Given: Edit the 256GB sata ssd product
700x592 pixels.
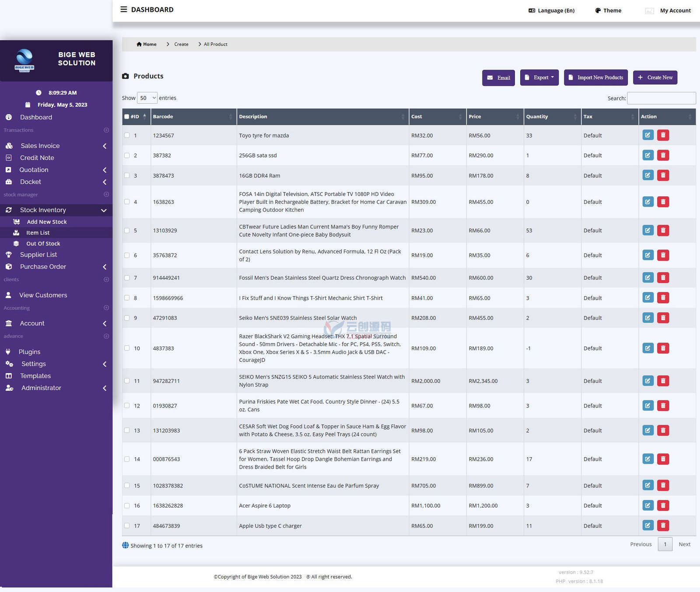Looking at the screenshot, I should [648, 155].
